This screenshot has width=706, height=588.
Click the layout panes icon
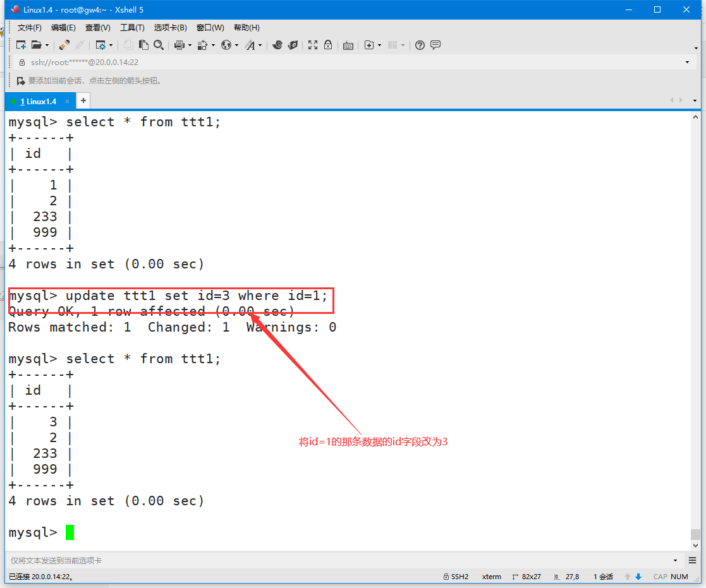point(393,45)
